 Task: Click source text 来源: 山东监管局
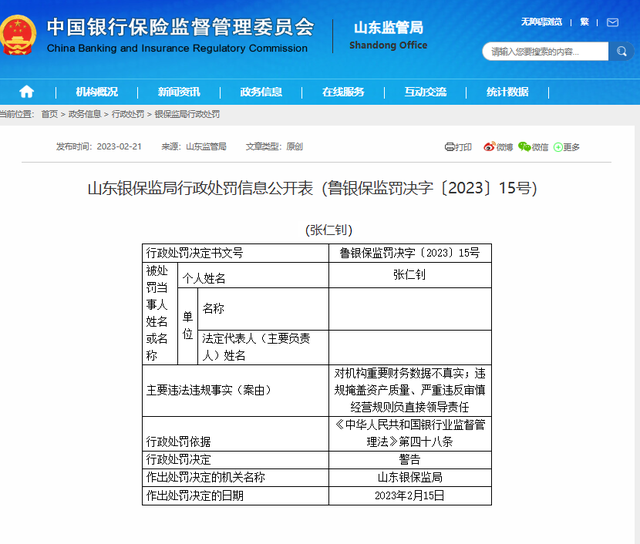pyautogui.click(x=193, y=147)
